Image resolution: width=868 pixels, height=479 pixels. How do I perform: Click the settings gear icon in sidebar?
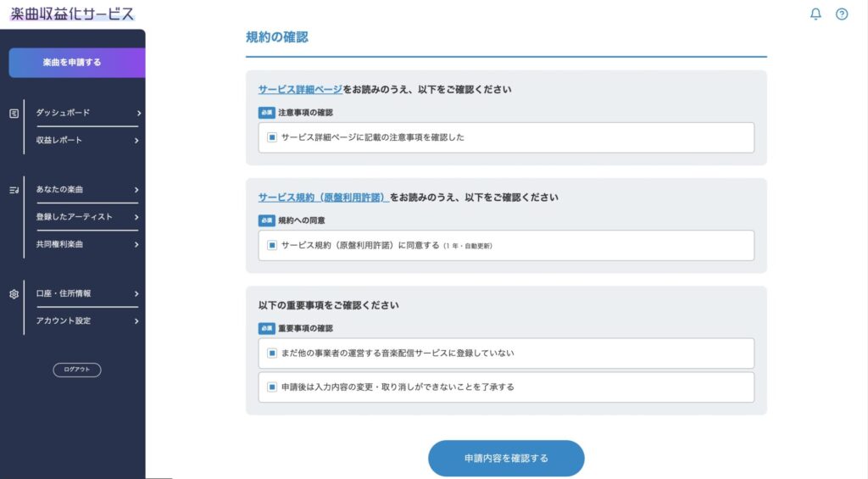(x=14, y=294)
